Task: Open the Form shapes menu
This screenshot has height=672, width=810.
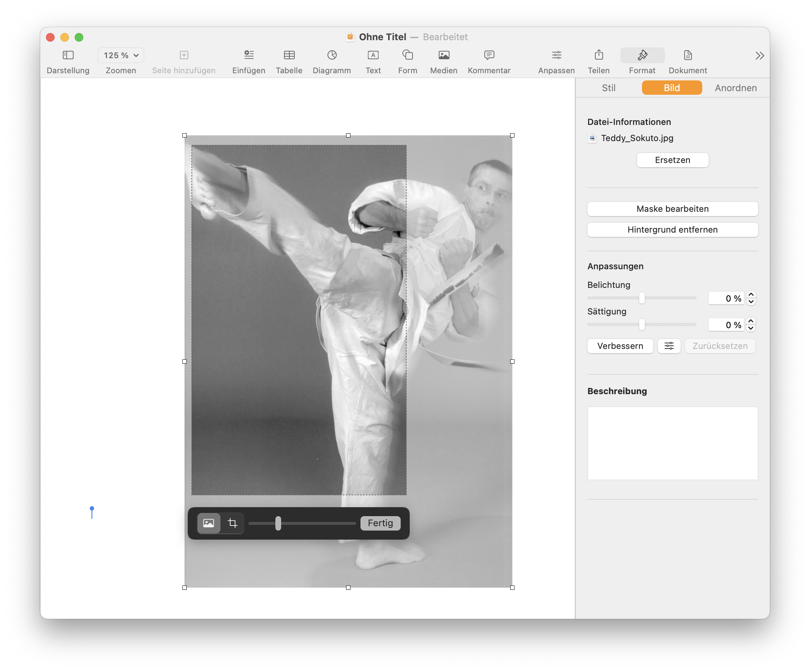Action: (x=407, y=55)
